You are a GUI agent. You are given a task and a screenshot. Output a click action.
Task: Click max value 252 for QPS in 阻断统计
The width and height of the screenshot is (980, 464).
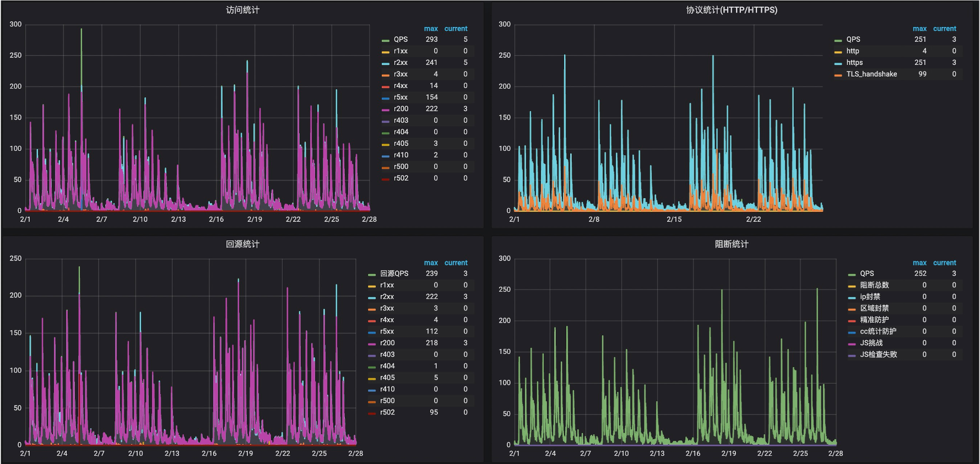[x=920, y=274]
